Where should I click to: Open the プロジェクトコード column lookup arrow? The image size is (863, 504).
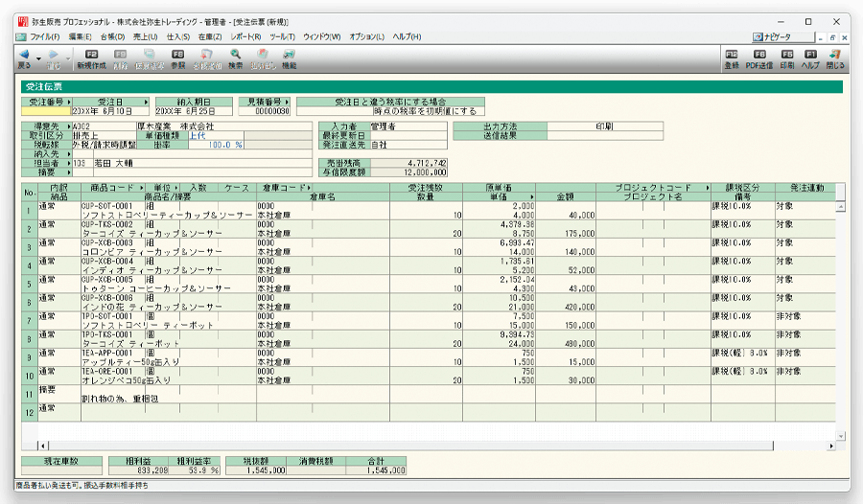click(708, 188)
